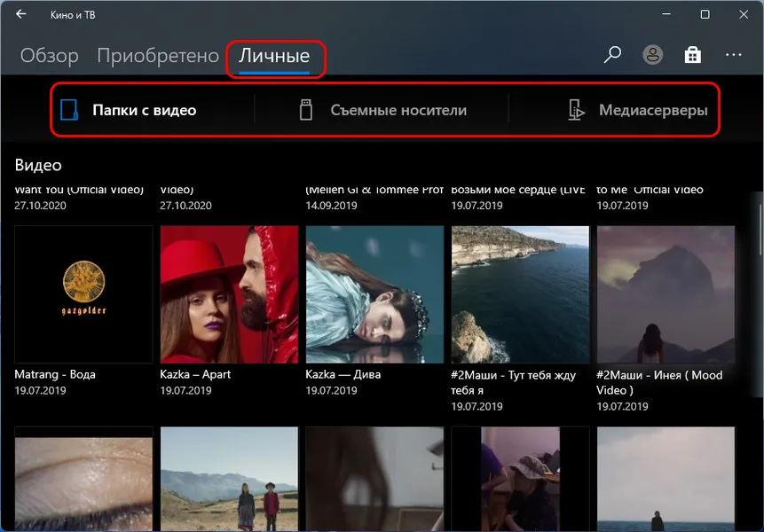This screenshot has width=764, height=532.
Task: Open the closed eye close-up thumbnail
Action: pos(83,479)
